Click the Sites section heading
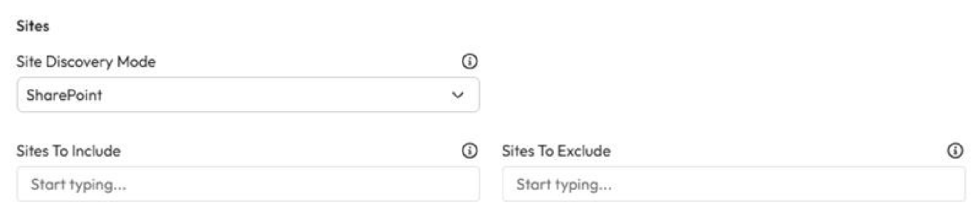The image size is (980, 221). pyautogui.click(x=33, y=26)
